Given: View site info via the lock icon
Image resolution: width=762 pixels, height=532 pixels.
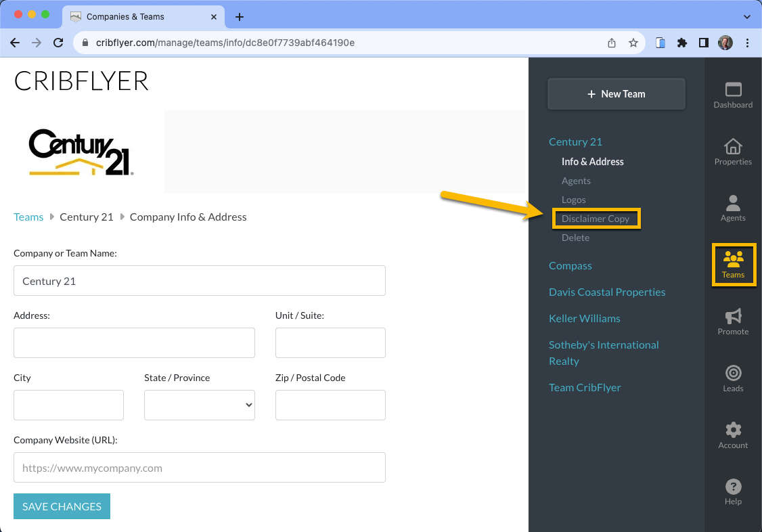Looking at the screenshot, I should (x=85, y=43).
